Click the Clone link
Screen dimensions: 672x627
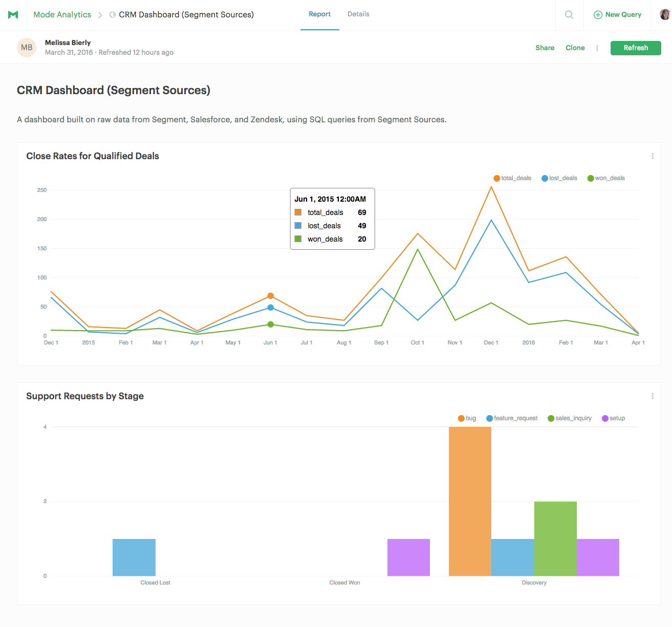(575, 48)
